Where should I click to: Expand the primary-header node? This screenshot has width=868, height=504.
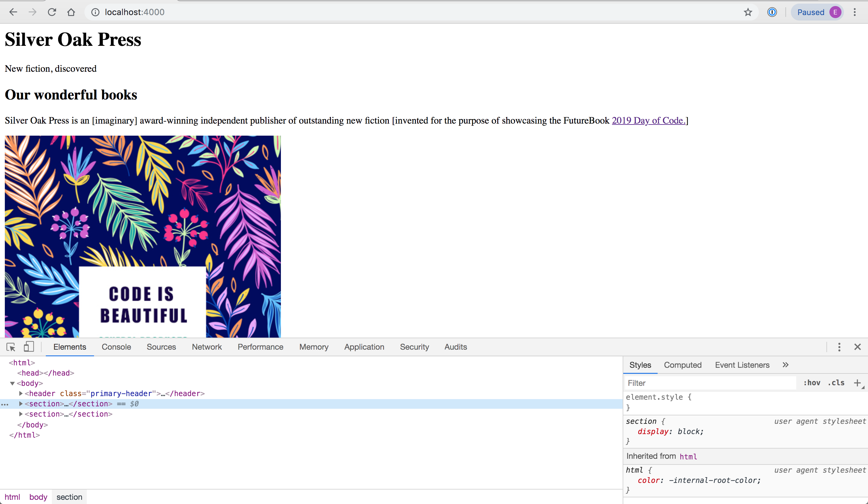point(21,393)
